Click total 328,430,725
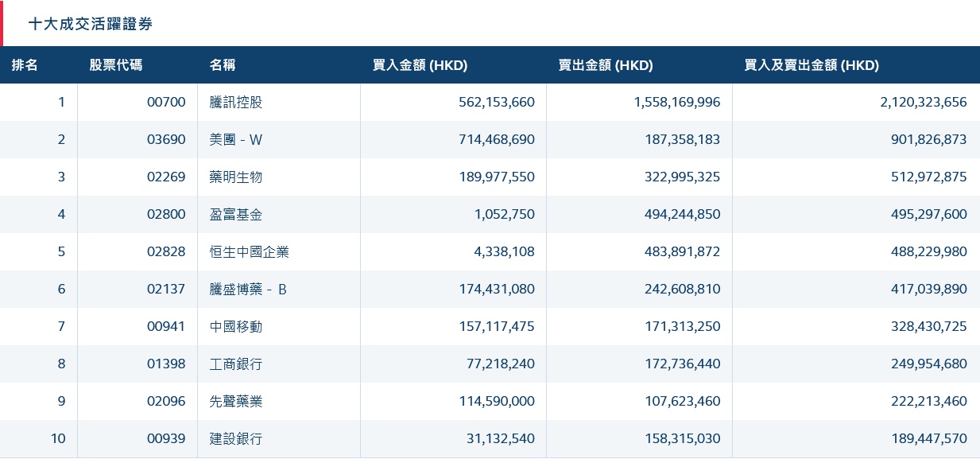The image size is (980, 459). pyautogui.click(x=929, y=326)
